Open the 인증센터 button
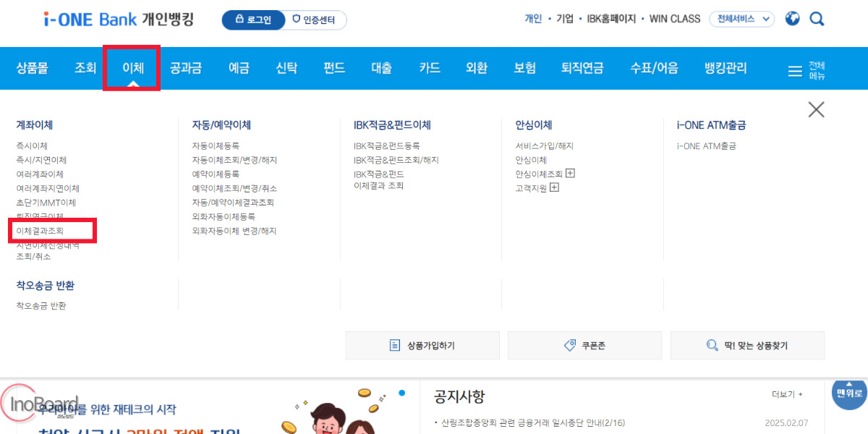 [316, 20]
